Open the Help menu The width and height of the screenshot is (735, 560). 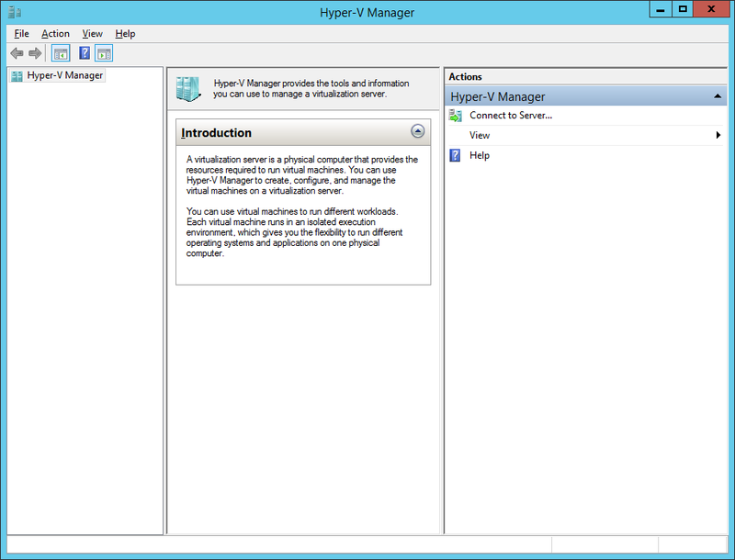tap(124, 33)
